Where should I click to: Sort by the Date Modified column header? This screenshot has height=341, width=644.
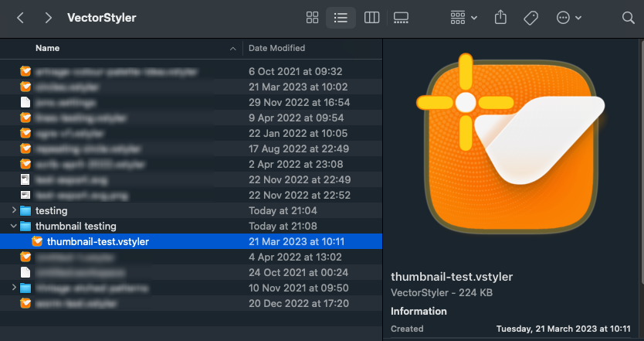click(276, 48)
